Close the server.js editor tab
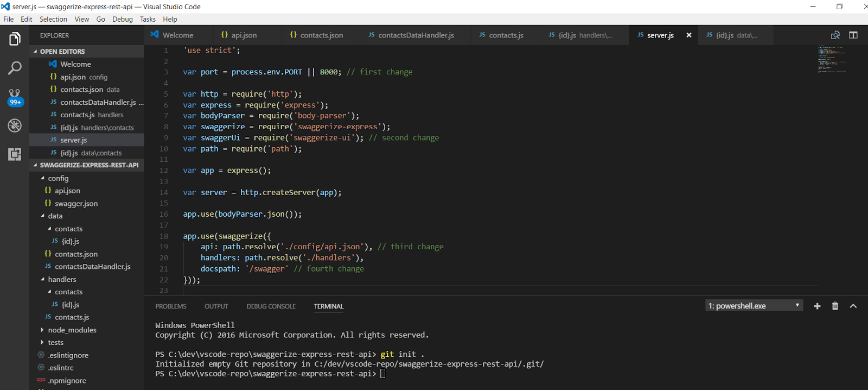Screen dimensions: 868x390 point(689,35)
